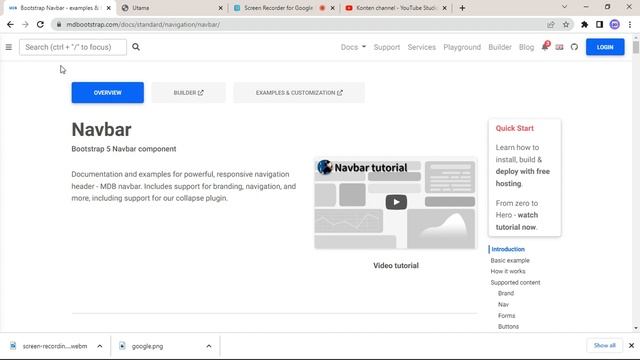Screen dimensions: 640x360
Task: Jump to How it works section
Action: [508, 271]
